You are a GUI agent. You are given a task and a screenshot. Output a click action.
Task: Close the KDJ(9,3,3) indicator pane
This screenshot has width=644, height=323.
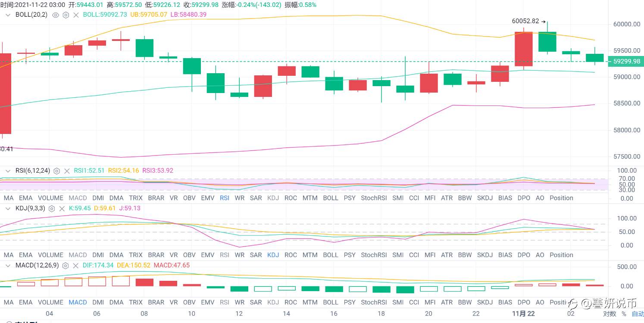click(x=62, y=208)
